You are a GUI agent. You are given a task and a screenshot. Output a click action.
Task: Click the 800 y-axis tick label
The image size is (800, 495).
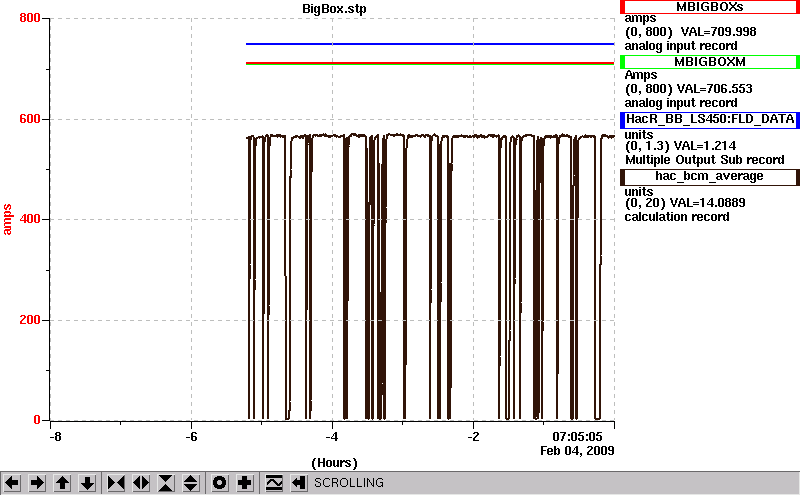(x=30, y=18)
